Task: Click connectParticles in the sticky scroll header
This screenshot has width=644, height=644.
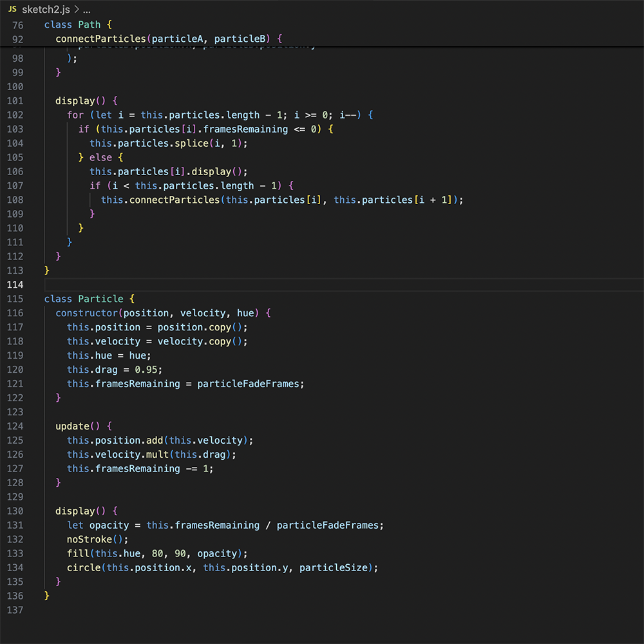Action: [x=101, y=39]
